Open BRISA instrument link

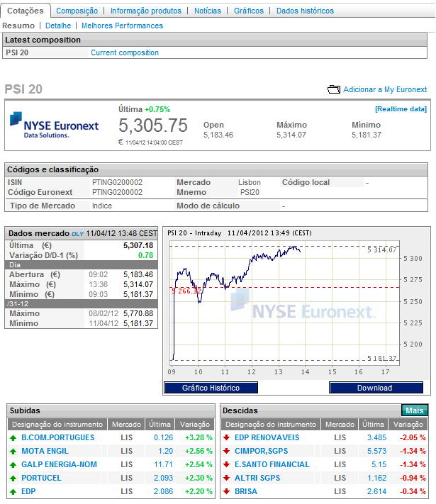[x=246, y=491]
